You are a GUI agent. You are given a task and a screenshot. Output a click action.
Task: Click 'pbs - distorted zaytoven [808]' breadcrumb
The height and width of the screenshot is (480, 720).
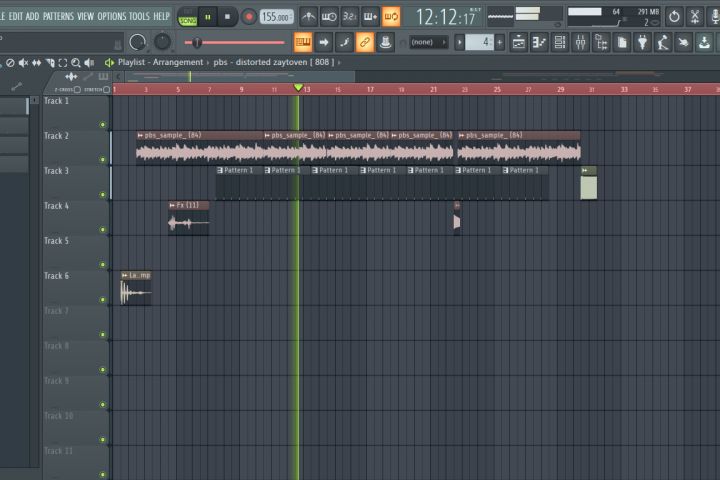point(274,62)
